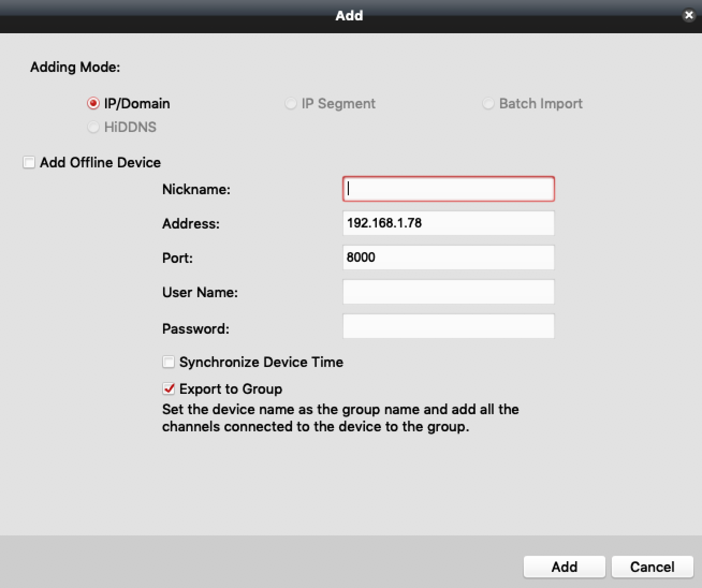Enable the Add Offline Device checkbox
This screenshot has width=702, height=588.
[29, 163]
